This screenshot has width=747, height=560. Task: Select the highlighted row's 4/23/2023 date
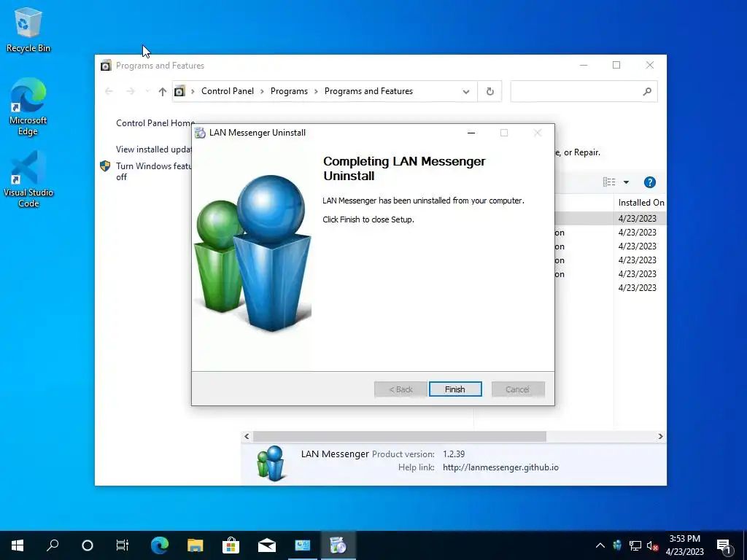coord(637,218)
